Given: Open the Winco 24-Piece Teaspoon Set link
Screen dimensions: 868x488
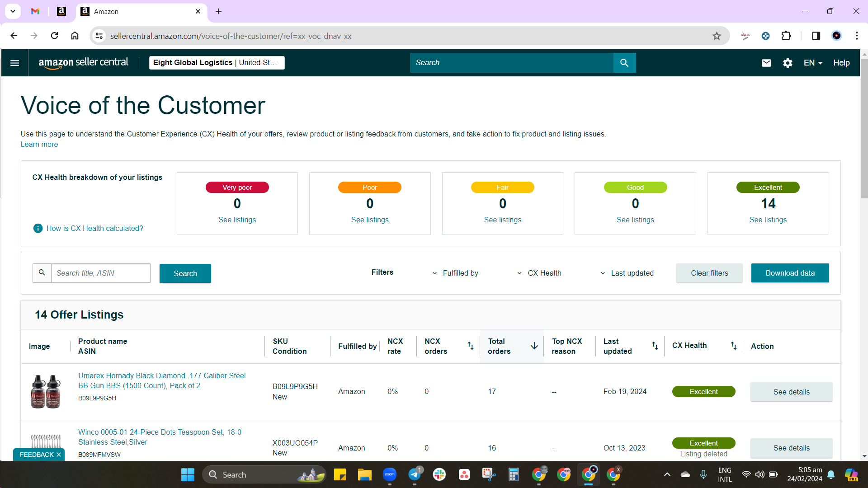Looking at the screenshot, I should 160,437.
